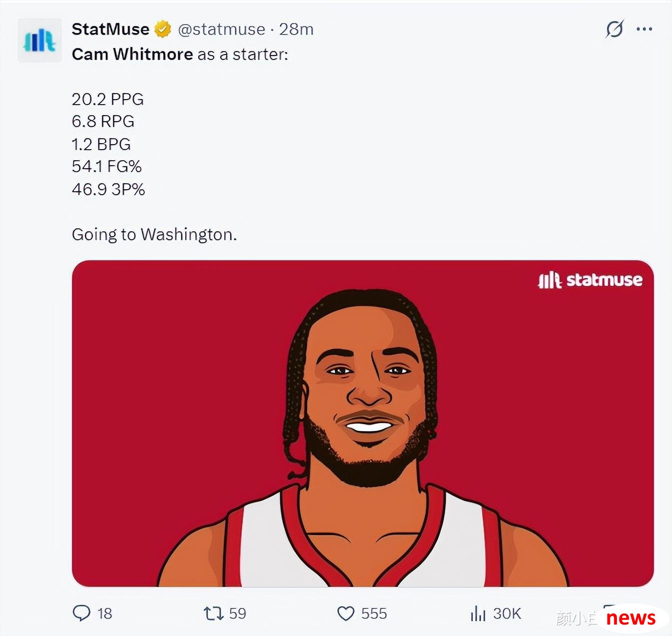This screenshot has width=672, height=636.
Task: Click the 'Going to Washington.' tweet text
Action: click(x=154, y=234)
